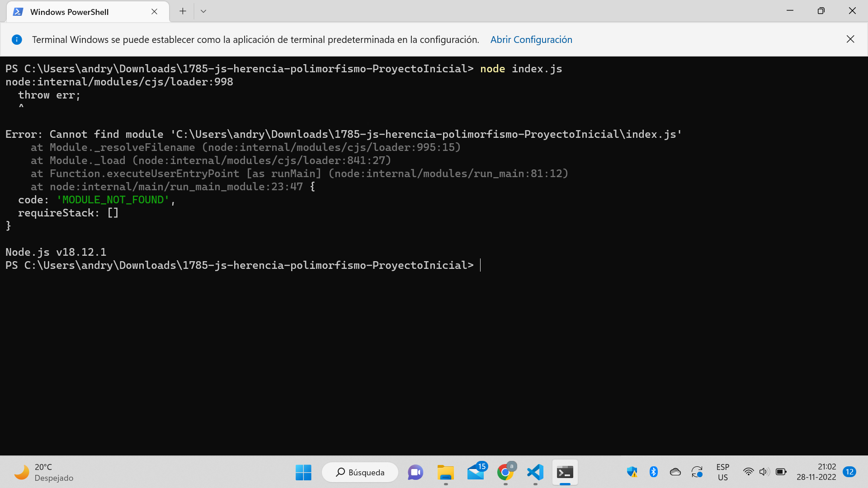Click the Terminal taskbar icon

tap(565, 472)
